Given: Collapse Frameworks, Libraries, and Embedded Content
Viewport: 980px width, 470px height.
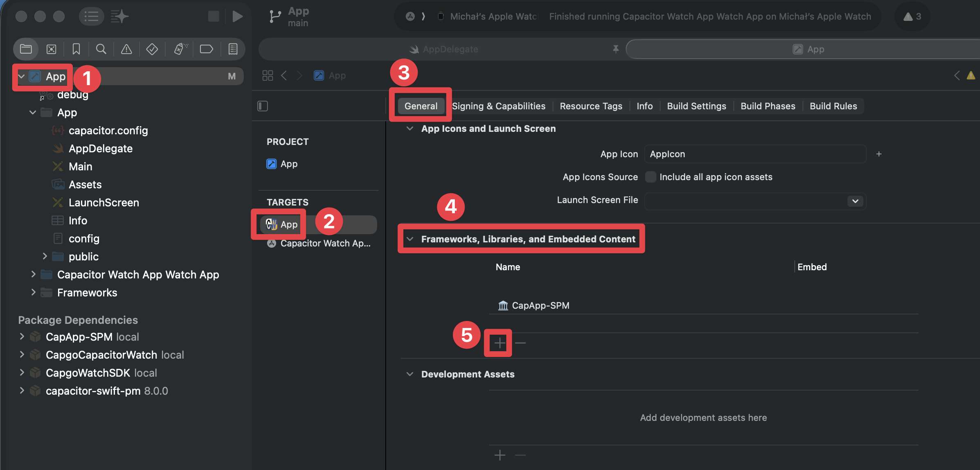Looking at the screenshot, I should click(x=410, y=239).
